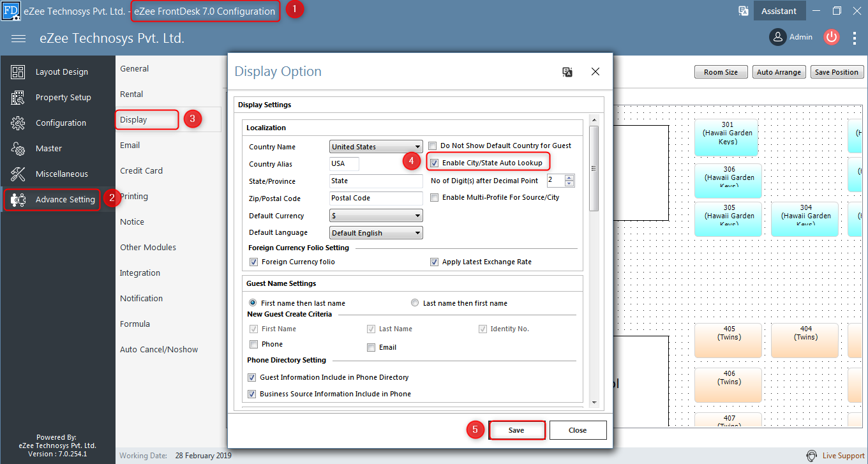Check the Email criteria checkbox
Viewport: 868px width, 464px height.
[x=371, y=347]
